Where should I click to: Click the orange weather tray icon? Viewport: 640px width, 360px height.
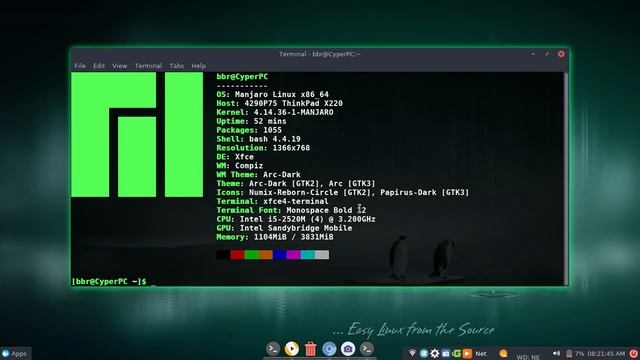pos(503,353)
